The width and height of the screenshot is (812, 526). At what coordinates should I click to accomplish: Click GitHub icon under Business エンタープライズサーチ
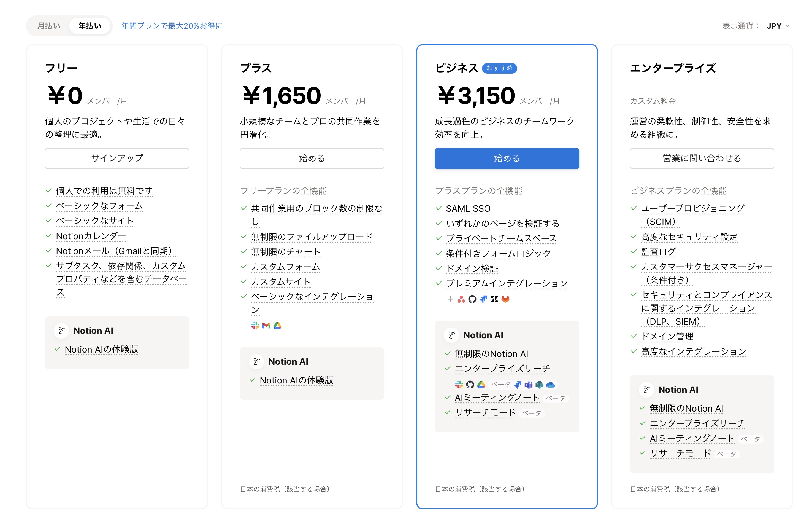[x=470, y=385]
